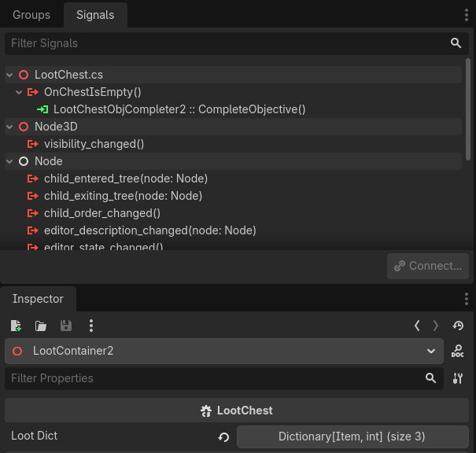This screenshot has width=476, height=453.
Task: Click the Connect... button
Action: (x=428, y=266)
